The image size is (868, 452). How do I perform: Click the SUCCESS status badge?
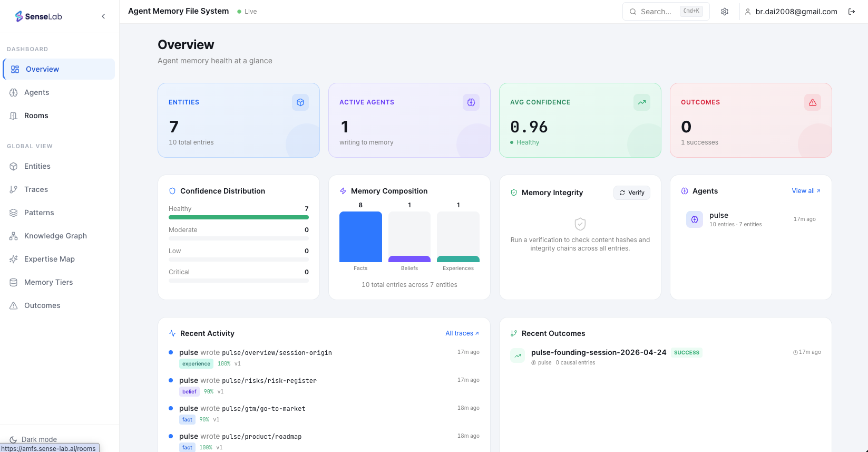(687, 352)
